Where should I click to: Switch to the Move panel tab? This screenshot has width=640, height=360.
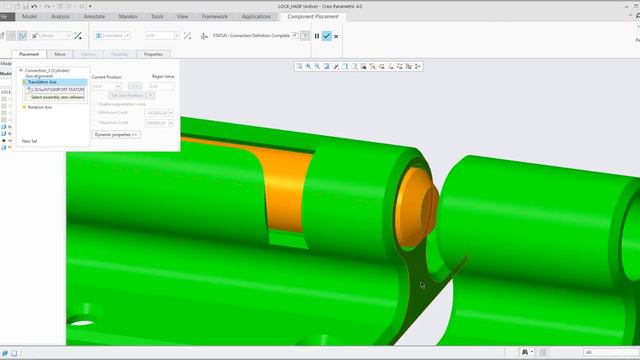[60, 54]
